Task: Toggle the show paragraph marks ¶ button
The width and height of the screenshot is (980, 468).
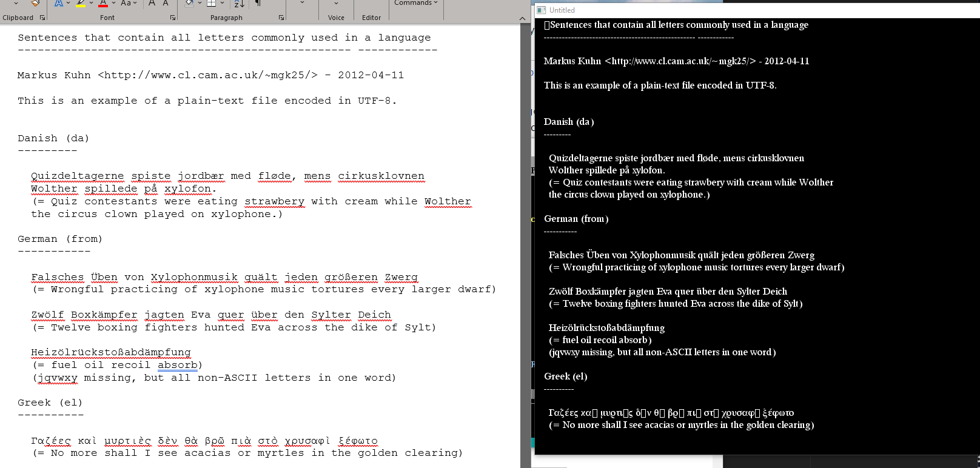Action: 258,3
